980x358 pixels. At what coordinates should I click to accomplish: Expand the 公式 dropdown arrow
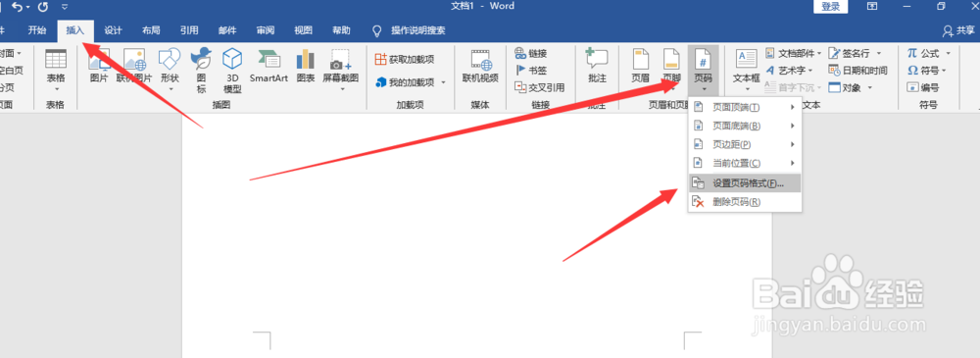(x=948, y=53)
